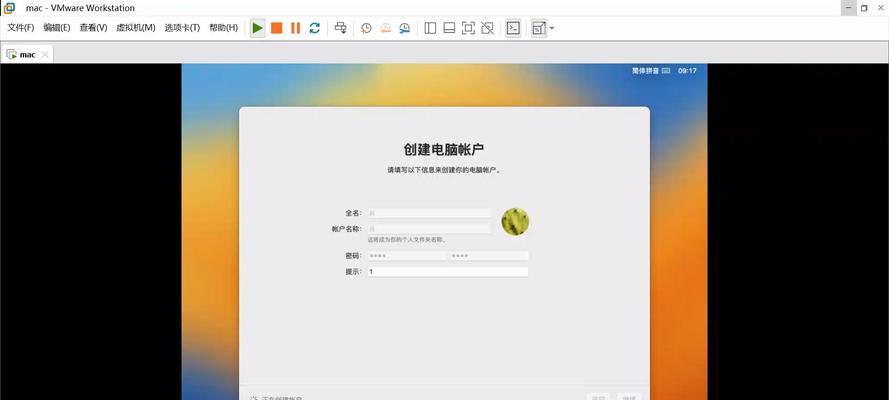The height and width of the screenshot is (400, 889).
Task: Click the Revert to Snapshot icon
Action: point(386,28)
